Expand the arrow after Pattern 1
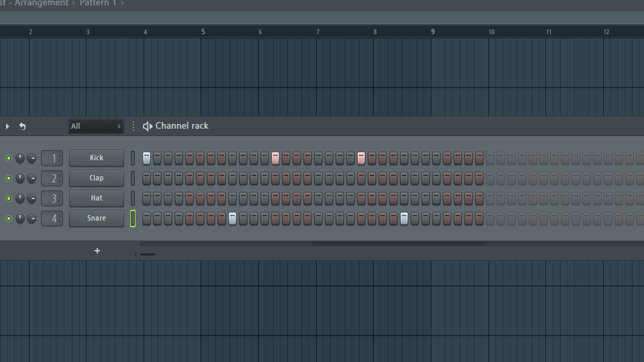The height and width of the screenshot is (362, 644). 122,3
